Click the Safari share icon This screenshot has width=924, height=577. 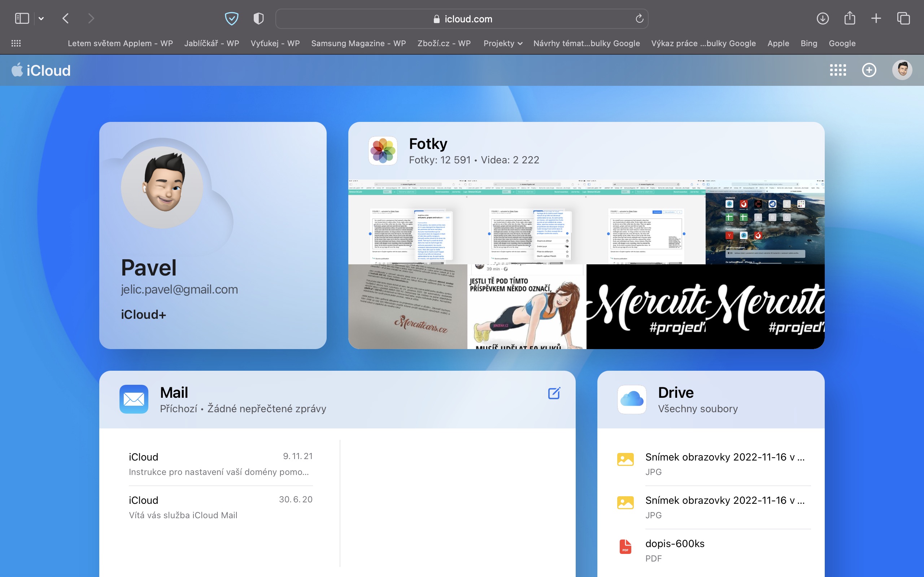850,18
